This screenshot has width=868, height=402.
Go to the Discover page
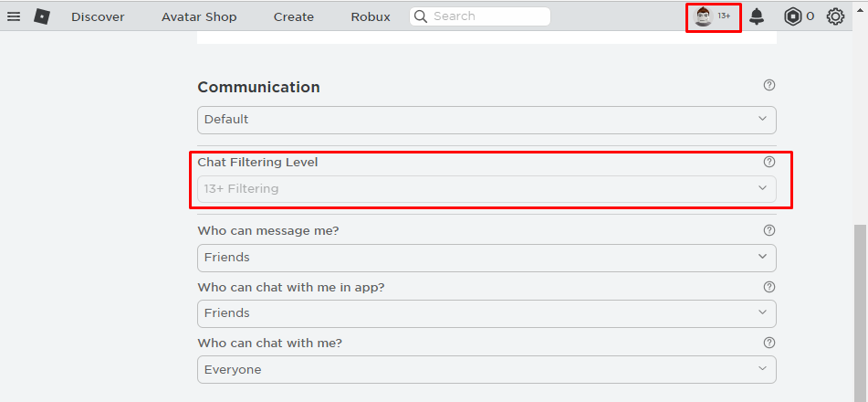click(98, 17)
